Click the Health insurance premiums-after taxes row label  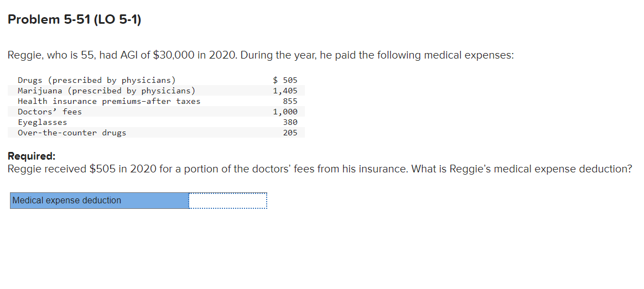tap(109, 101)
